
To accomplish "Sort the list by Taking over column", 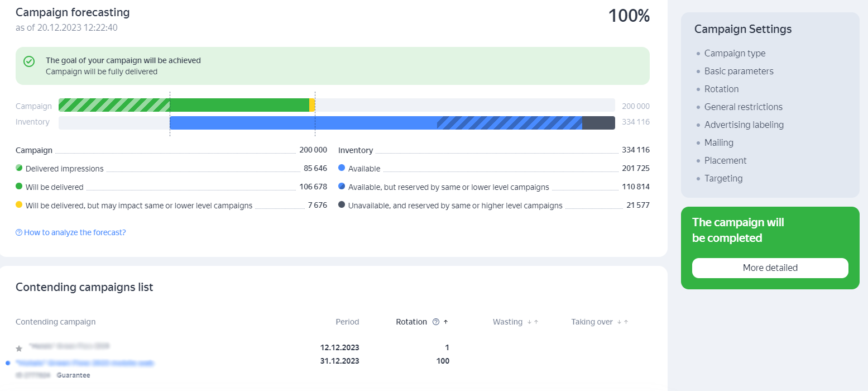I will (x=592, y=322).
